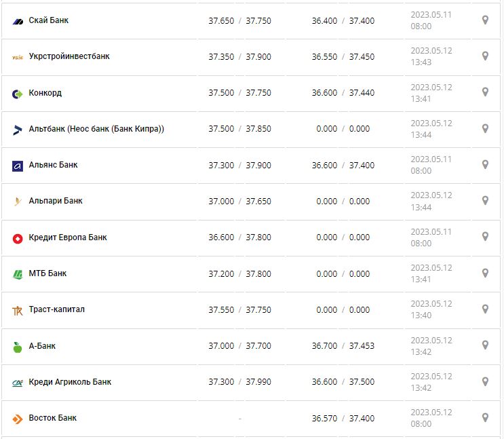Click the map pin for Скай Банк
The image size is (504, 439).
point(485,20)
